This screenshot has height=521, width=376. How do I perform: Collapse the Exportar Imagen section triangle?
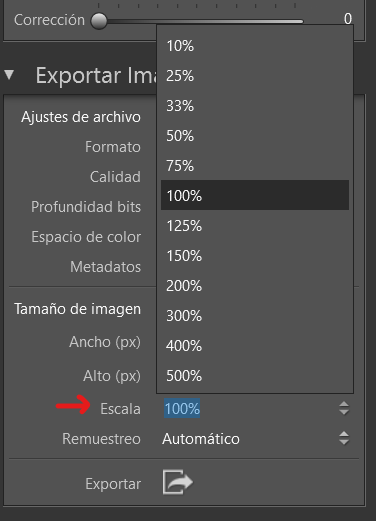click(9, 75)
